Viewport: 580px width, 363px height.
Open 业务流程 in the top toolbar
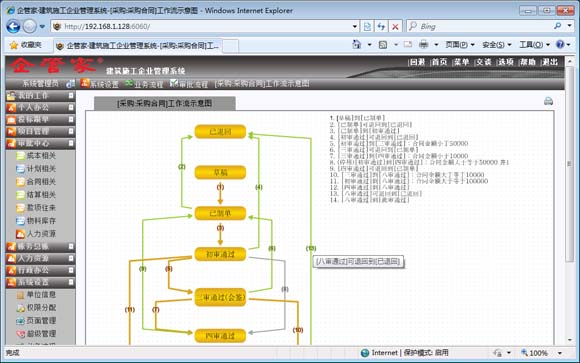coord(144,84)
